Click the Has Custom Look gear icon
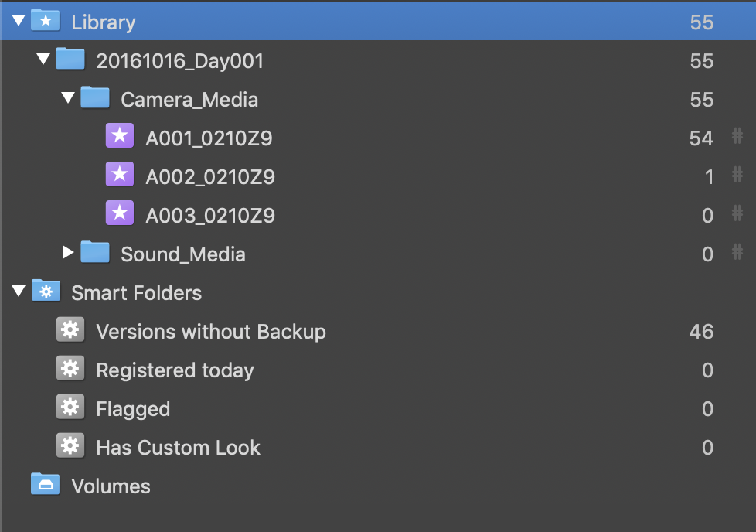The image size is (756, 532). coord(70,446)
